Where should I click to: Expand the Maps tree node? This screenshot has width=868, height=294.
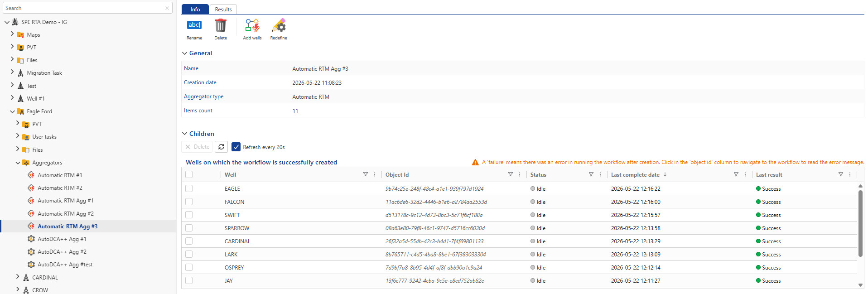(12, 34)
